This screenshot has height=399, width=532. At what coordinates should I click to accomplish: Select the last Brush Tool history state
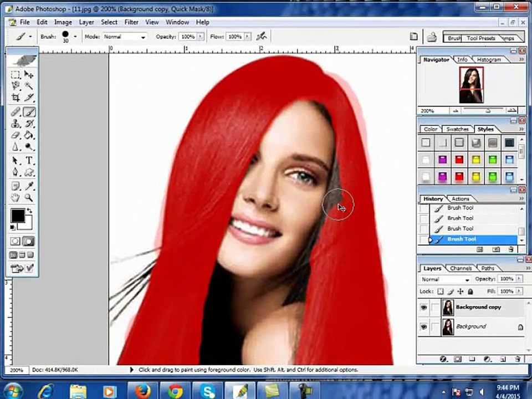[473, 239]
